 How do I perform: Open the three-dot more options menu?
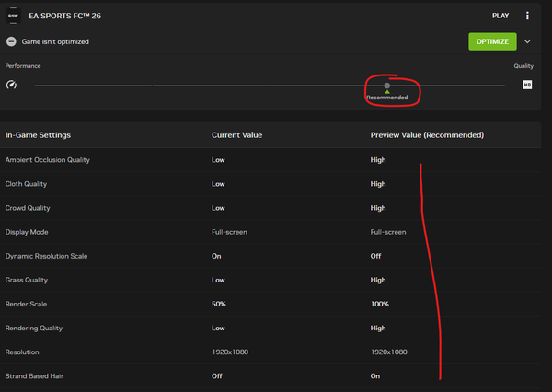click(x=527, y=16)
